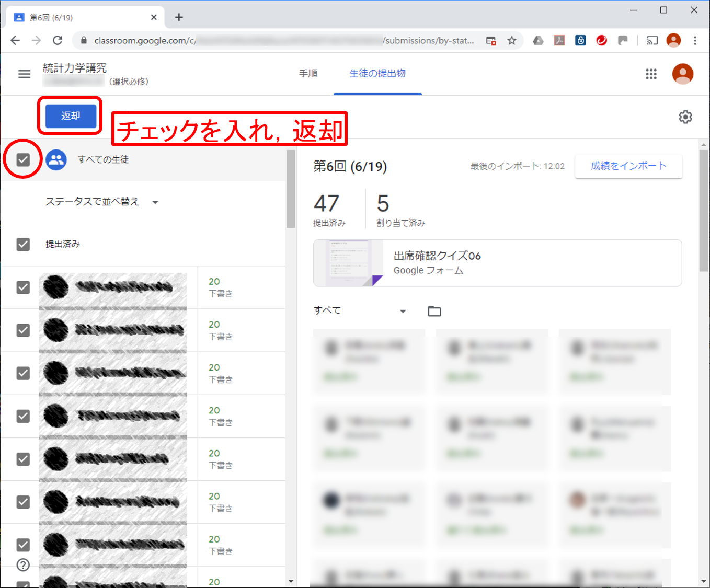This screenshot has width=710, height=588.
Task: Click the blue 返却 button
Action: point(71,116)
